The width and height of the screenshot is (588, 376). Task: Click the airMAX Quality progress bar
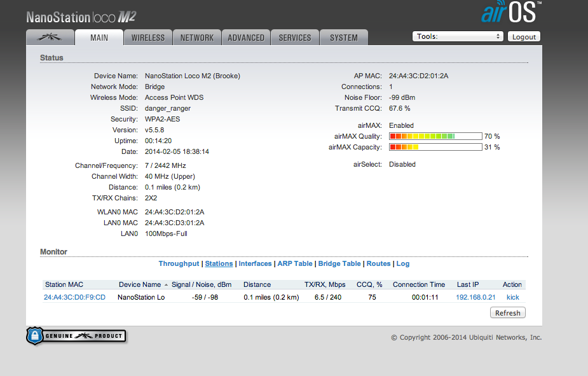(x=435, y=136)
